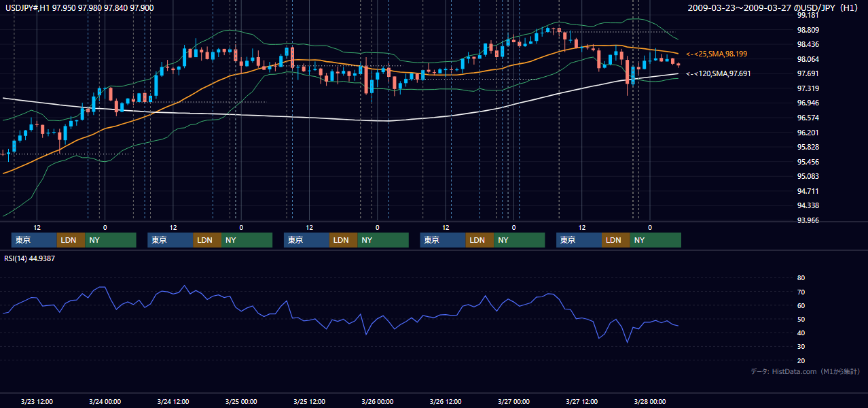The image size is (868, 408).
Task: Click the データ: HistData.com source credit
Action: 805,371
